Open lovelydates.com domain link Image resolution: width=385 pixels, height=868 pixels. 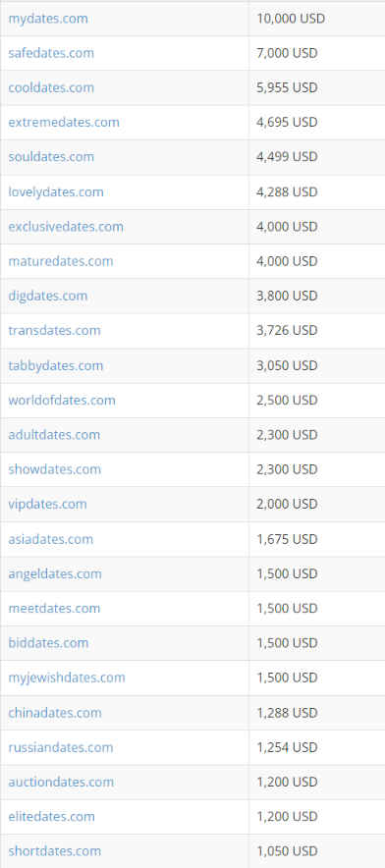coord(56,192)
